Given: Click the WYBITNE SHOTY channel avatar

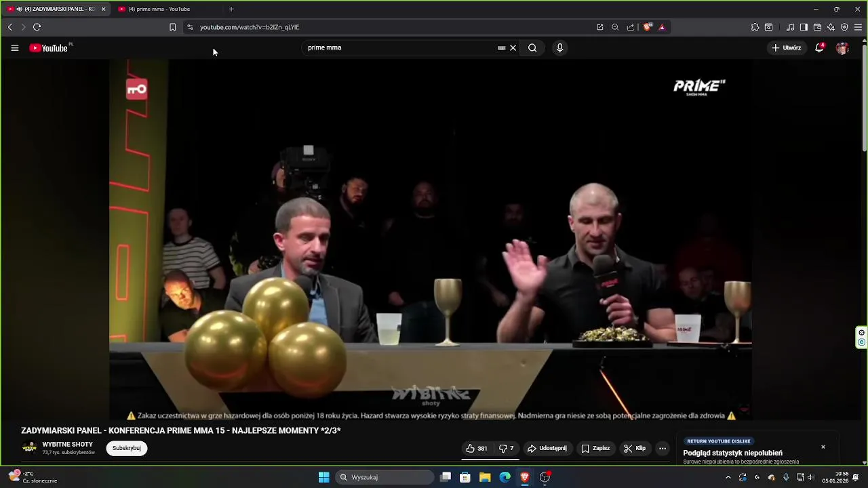Looking at the screenshot, I should point(29,448).
